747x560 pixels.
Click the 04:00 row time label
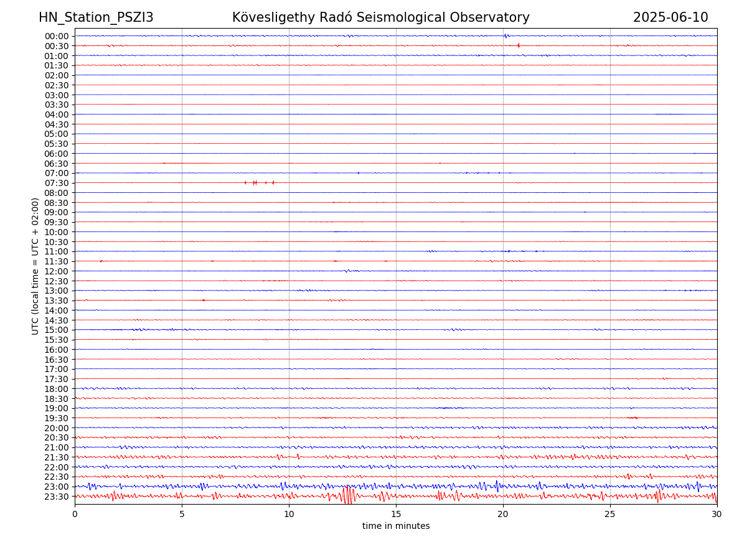57,114
